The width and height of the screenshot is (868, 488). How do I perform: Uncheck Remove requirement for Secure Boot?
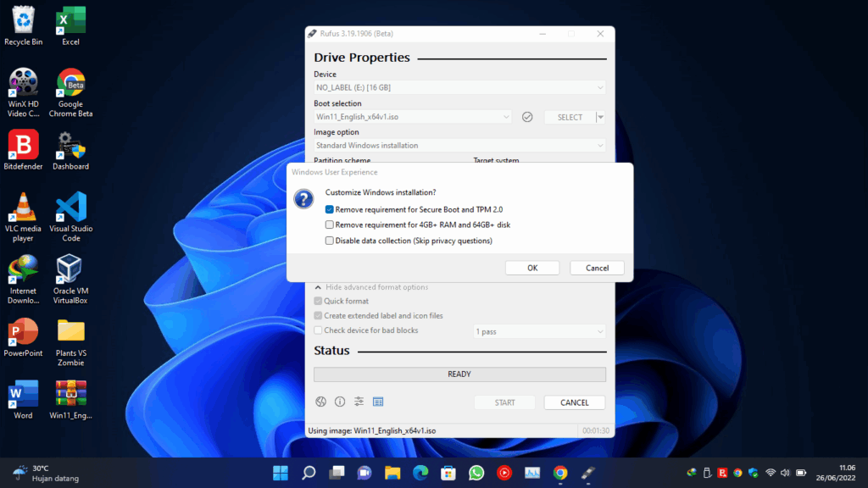coord(330,210)
